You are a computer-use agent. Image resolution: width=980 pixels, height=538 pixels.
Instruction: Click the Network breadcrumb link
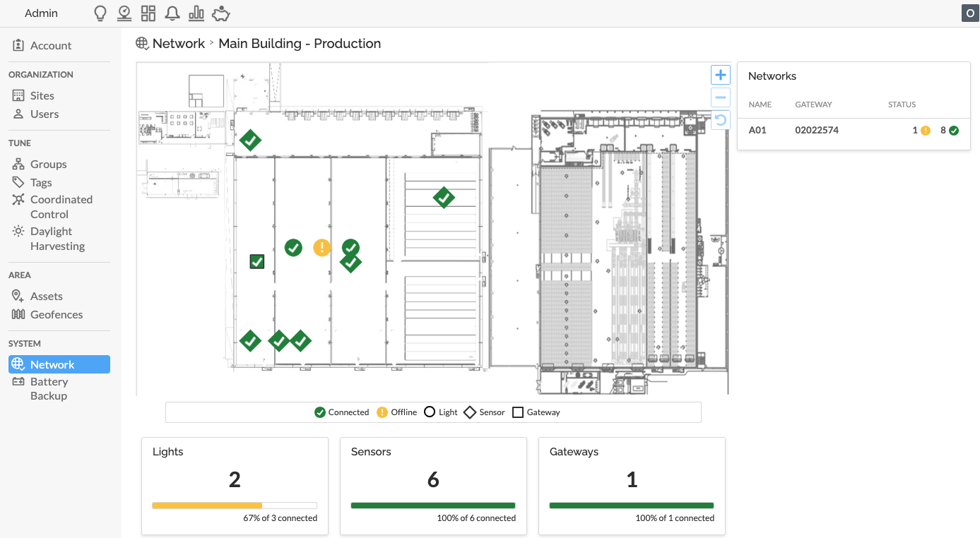(x=178, y=44)
